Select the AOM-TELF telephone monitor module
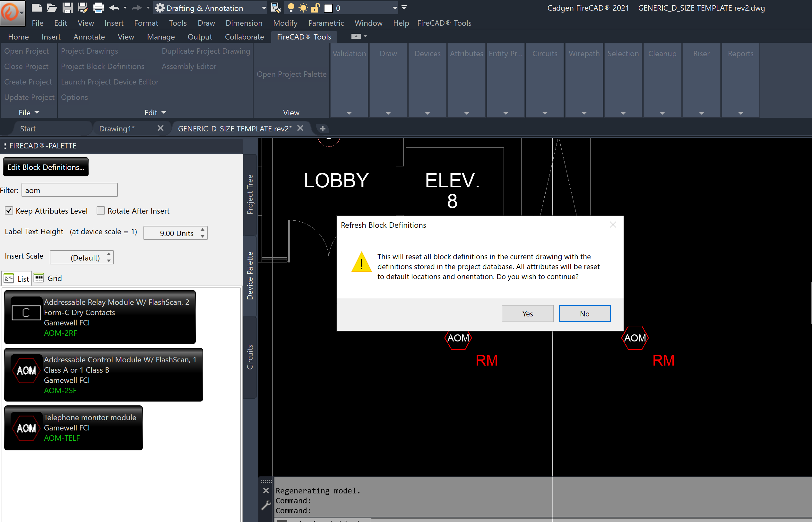 73,428
